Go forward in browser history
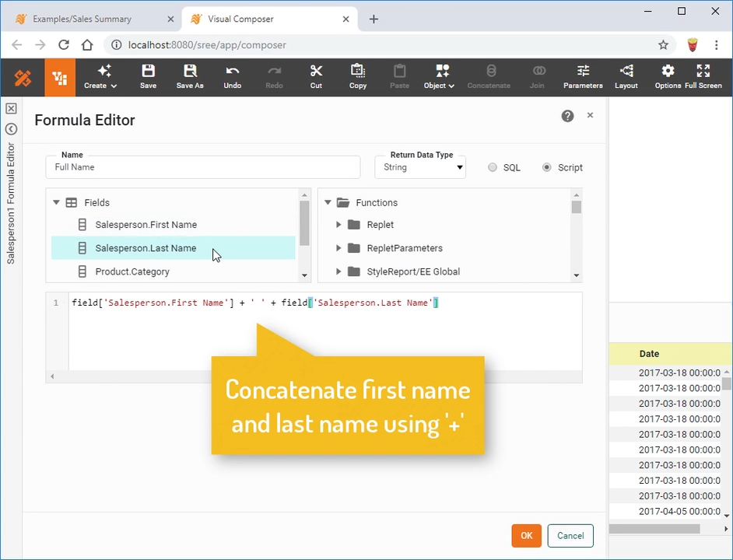The width and height of the screenshot is (733, 560). 40,45
